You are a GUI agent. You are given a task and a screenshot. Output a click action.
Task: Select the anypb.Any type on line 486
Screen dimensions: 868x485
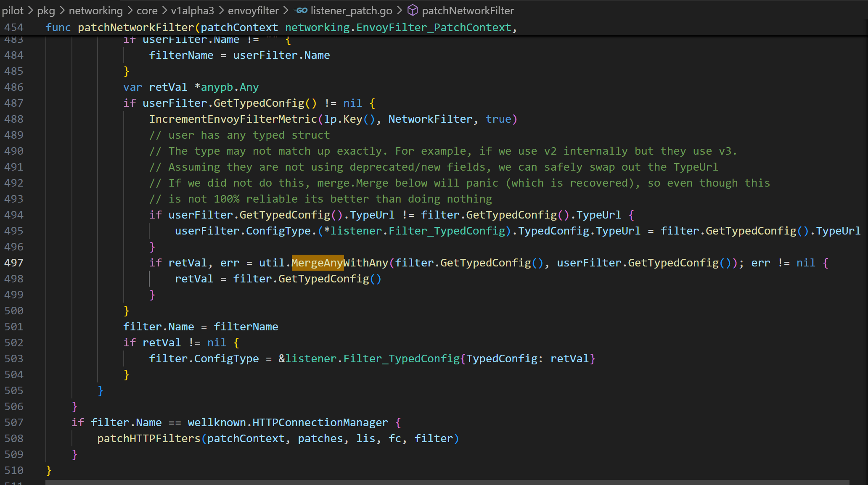pos(230,87)
